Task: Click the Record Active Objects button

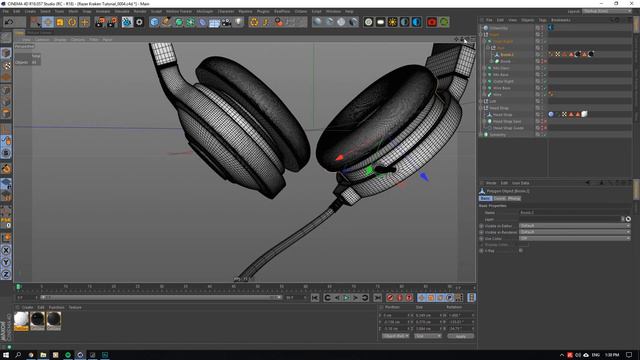Action: (390, 298)
